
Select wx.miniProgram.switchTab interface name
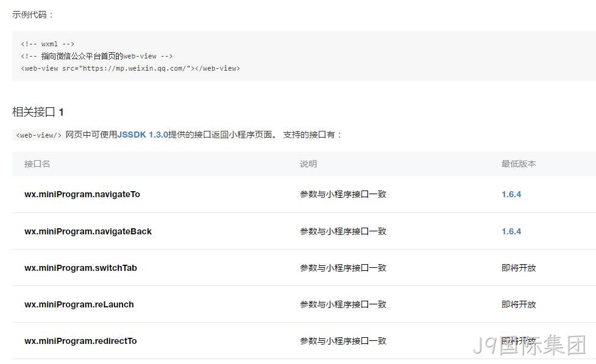tap(80, 268)
